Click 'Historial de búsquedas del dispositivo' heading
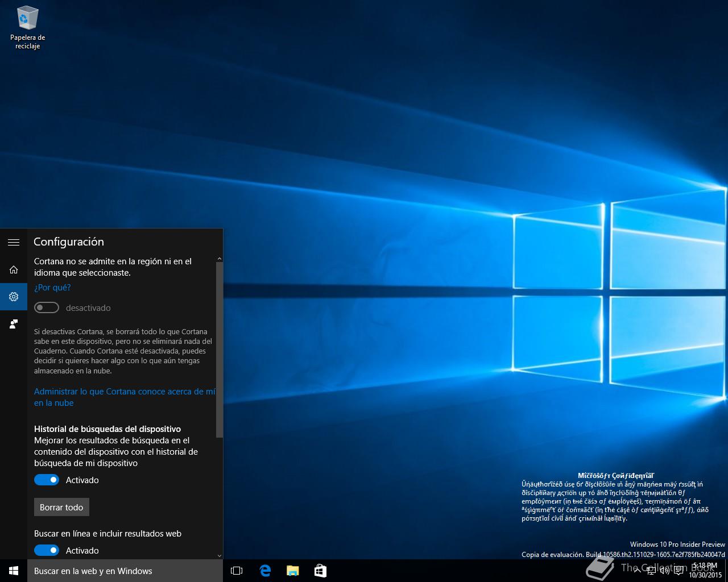Image resolution: width=728 pixels, height=582 pixels. tap(107, 429)
